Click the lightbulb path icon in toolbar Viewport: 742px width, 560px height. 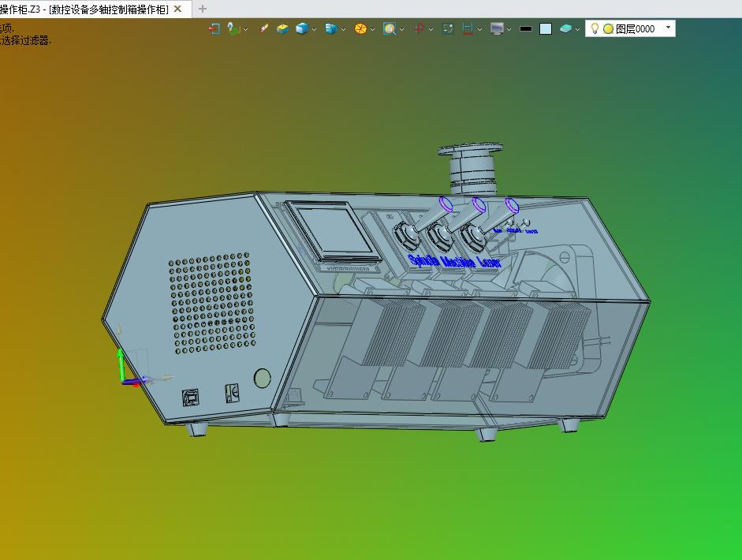point(233,29)
